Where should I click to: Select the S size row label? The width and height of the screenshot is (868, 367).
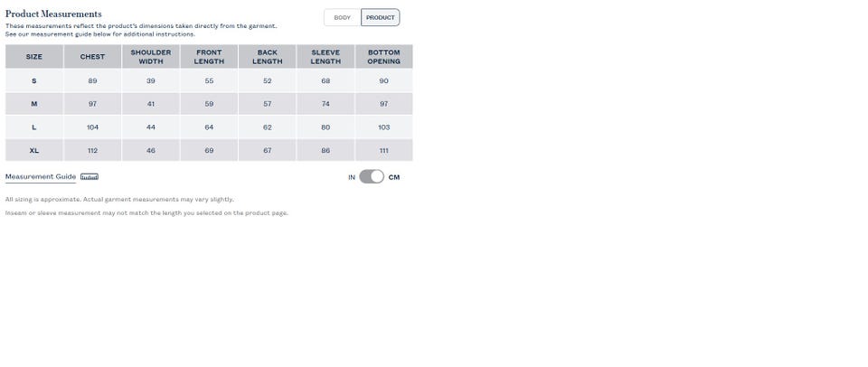[34, 80]
